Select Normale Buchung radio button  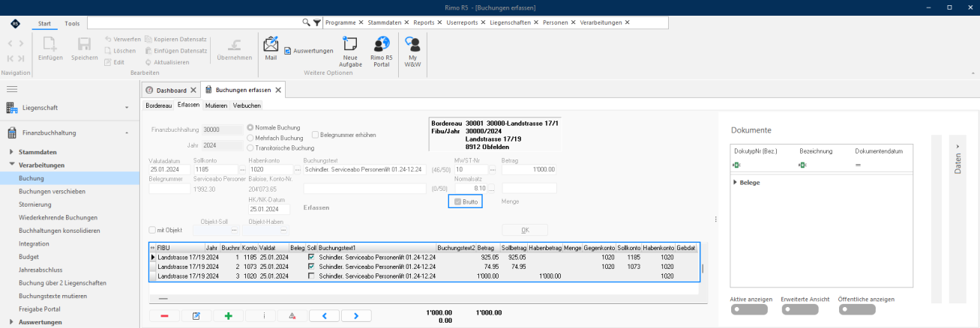pos(250,128)
